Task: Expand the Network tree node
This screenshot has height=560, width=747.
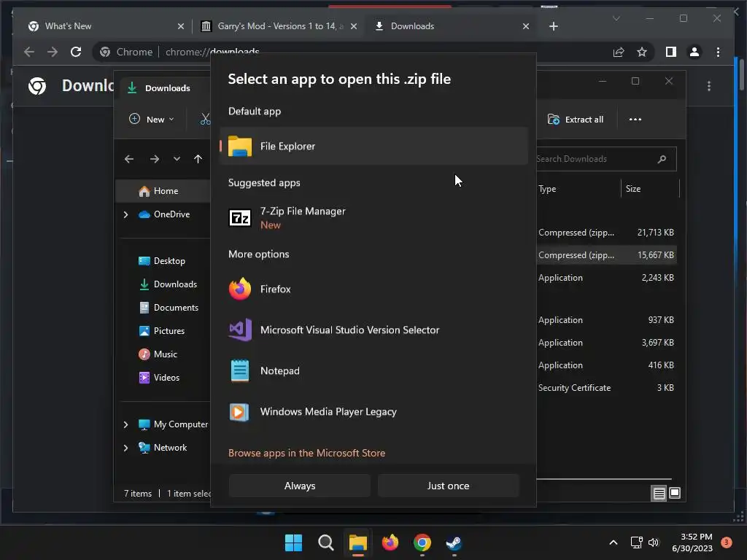Action: [125, 448]
